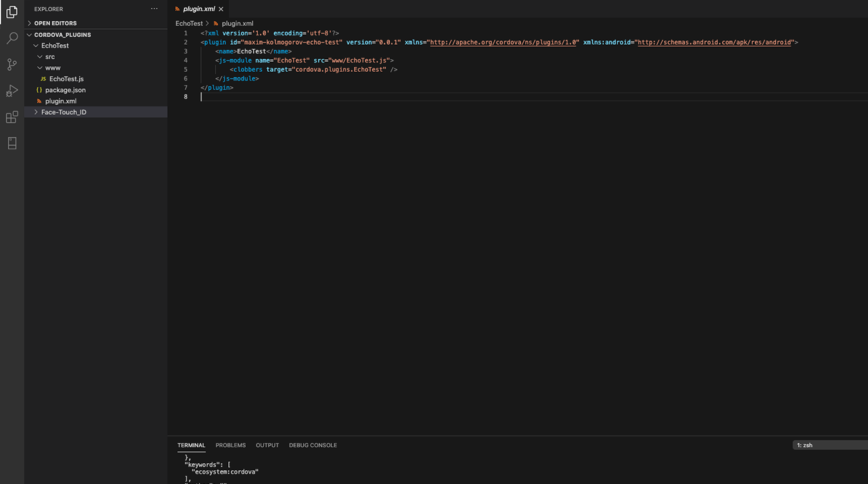868x484 pixels.
Task: Click the closing </plugin> tag
Action: pos(217,88)
